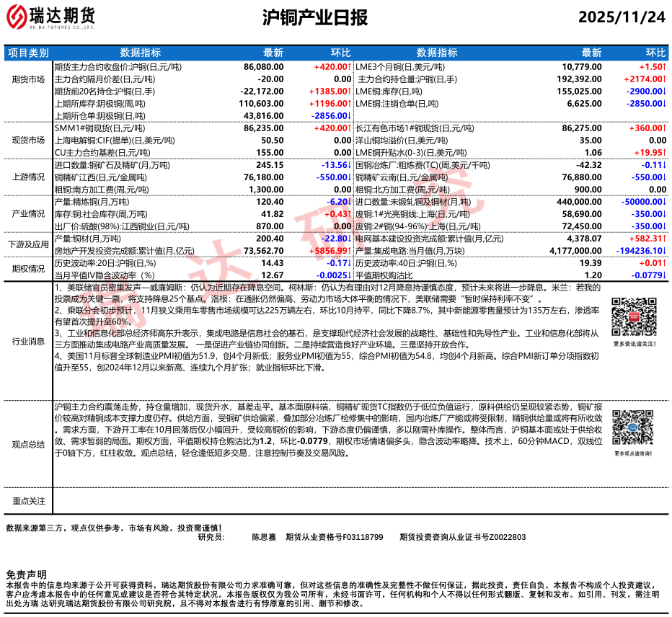Click the 项目类别 column header
The height and width of the screenshot is (617, 672).
(x=28, y=53)
